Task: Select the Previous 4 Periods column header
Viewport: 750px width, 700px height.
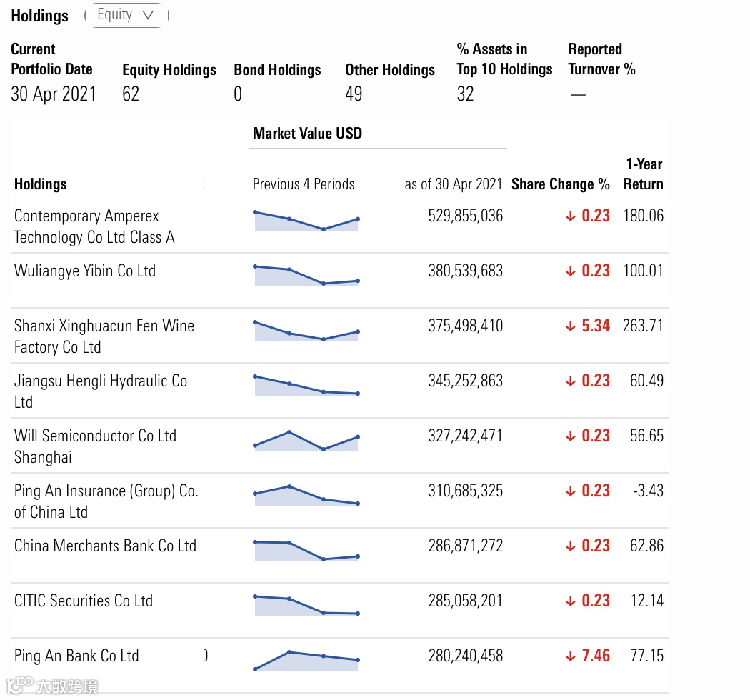Action: coord(304,184)
